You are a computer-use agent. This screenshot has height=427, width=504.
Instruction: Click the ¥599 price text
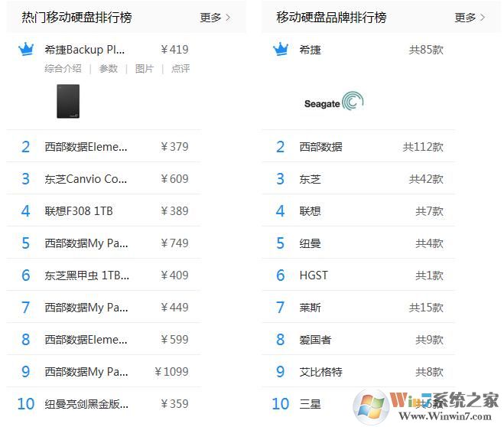174,340
